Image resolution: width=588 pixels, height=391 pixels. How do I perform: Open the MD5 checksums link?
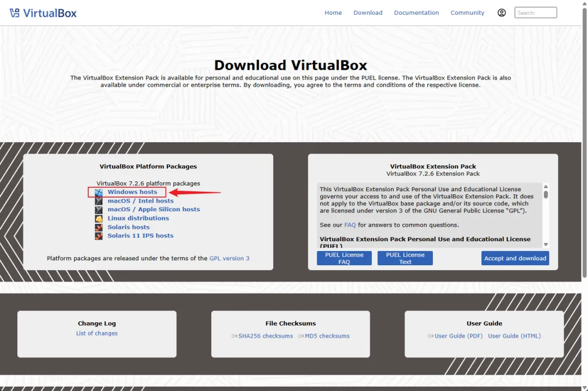(327, 336)
